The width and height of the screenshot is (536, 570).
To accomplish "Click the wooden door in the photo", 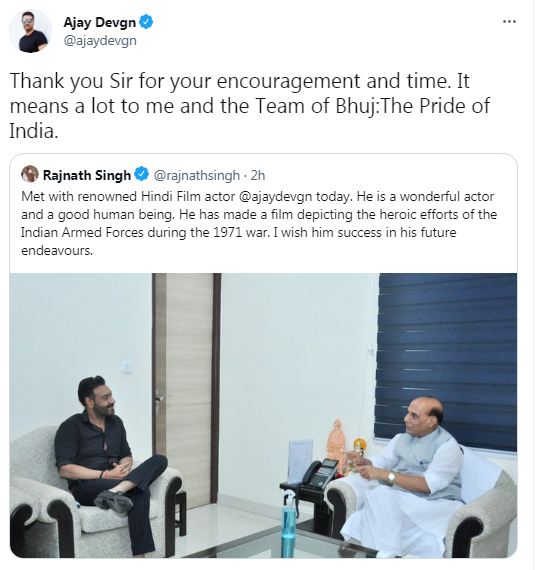I will click(x=186, y=389).
